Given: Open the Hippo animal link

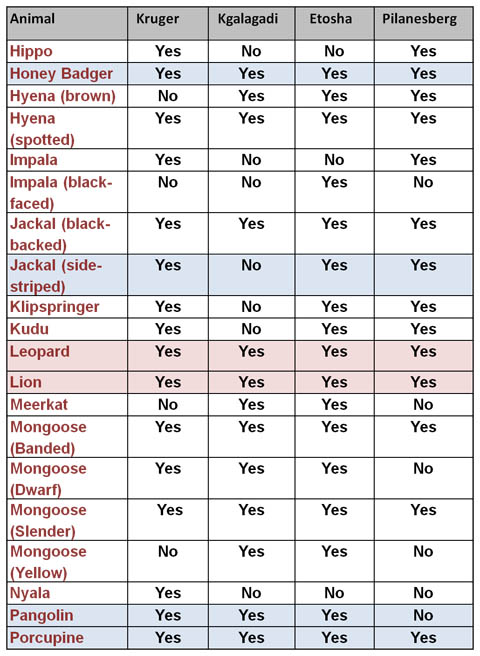Looking at the screenshot, I should pyautogui.click(x=31, y=51).
